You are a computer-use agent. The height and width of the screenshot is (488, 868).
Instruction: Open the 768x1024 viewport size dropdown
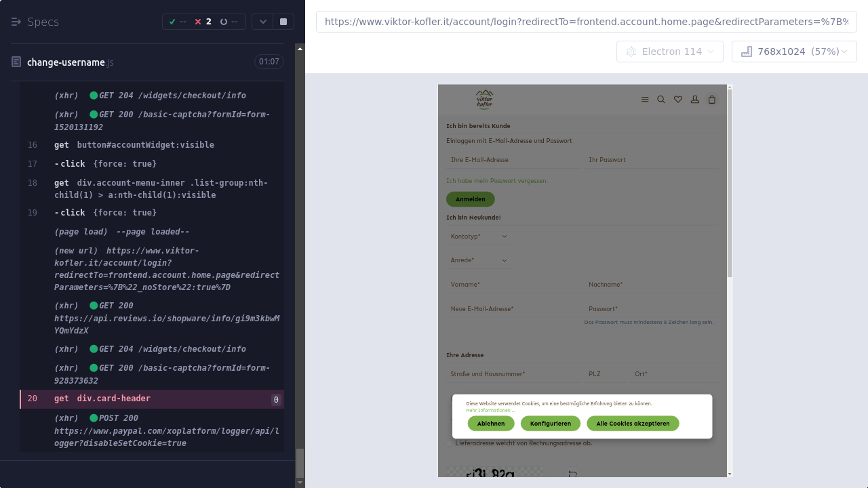793,52
